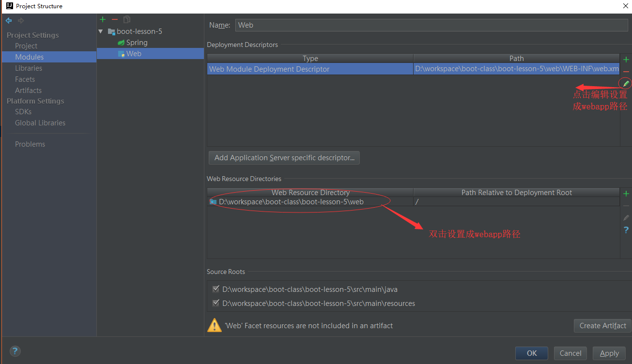The height and width of the screenshot is (364, 632).
Task: Click the Cancel button
Action: tap(570, 353)
